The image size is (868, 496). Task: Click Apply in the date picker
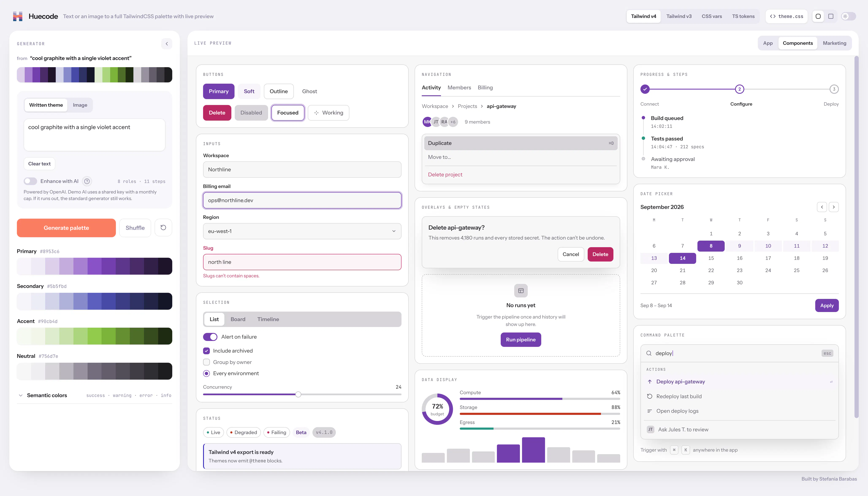[x=826, y=306]
